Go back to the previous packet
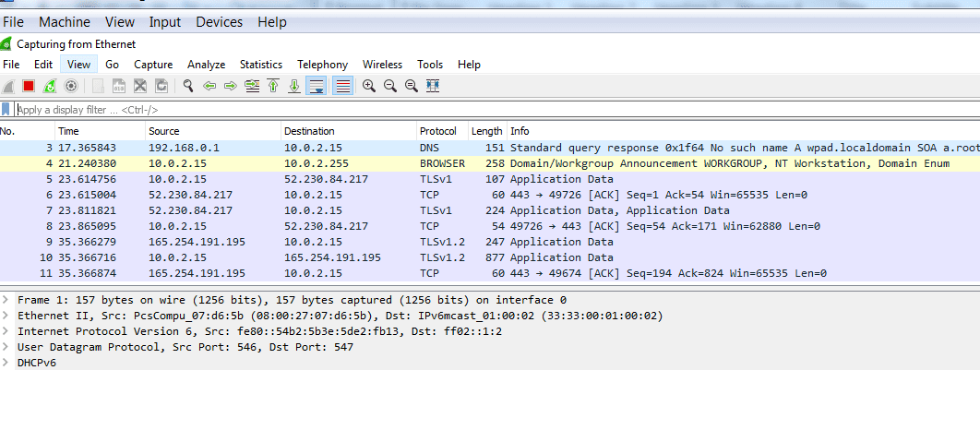Image resolution: width=980 pixels, height=430 pixels. (209, 86)
